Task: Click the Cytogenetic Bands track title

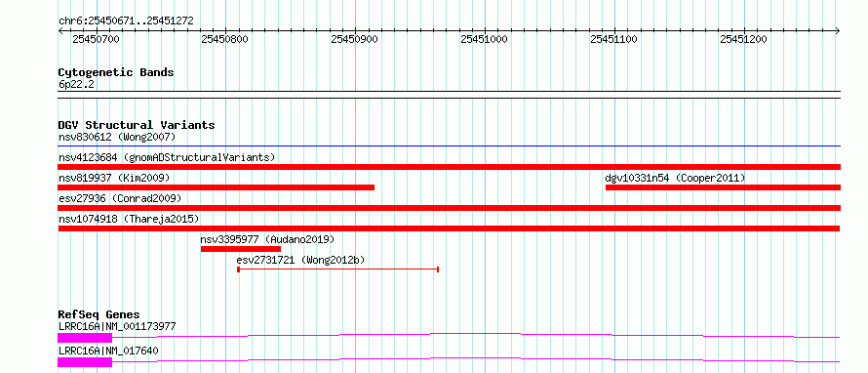Action: coord(116,72)
